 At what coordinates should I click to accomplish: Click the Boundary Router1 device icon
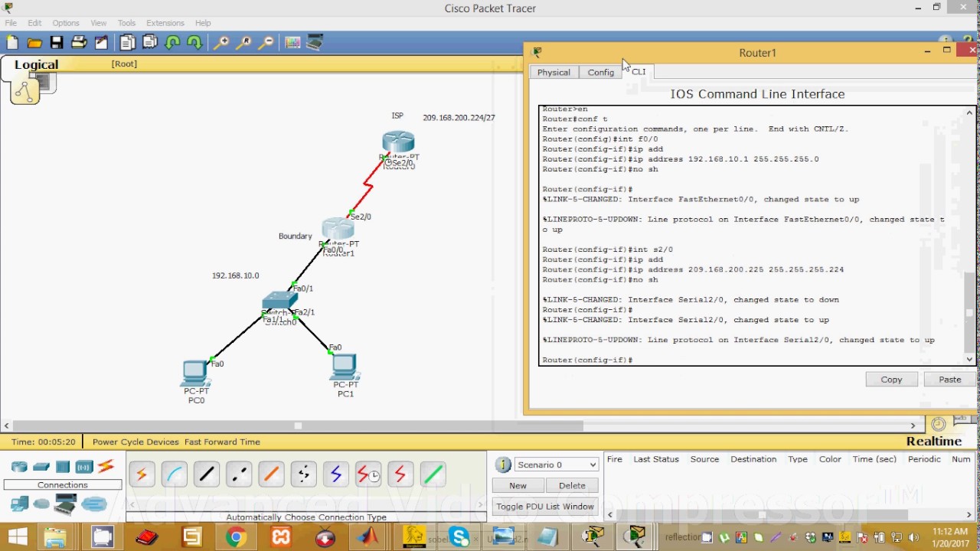pos(338,228)
